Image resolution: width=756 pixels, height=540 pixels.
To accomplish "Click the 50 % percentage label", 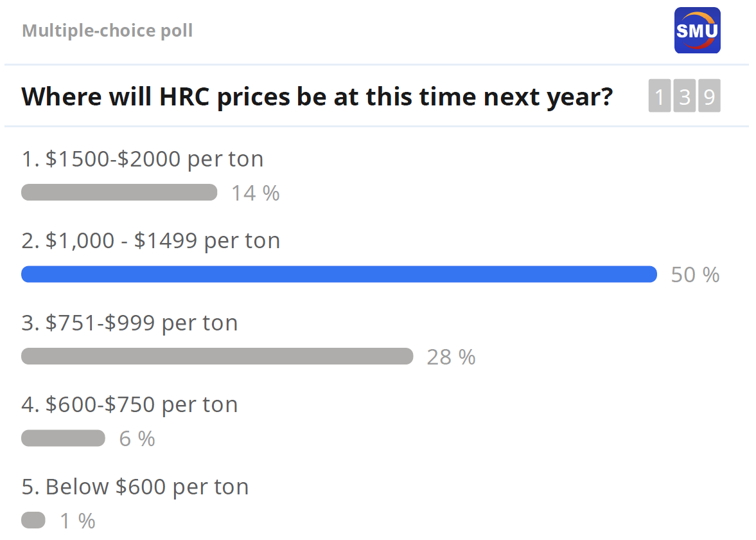I will tap(695, 275).
